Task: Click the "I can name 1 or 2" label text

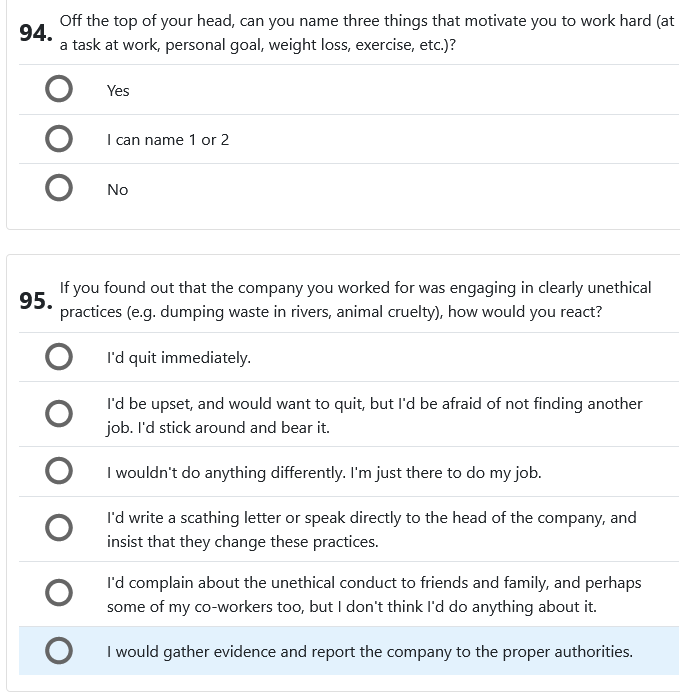Action: (168, 140)
